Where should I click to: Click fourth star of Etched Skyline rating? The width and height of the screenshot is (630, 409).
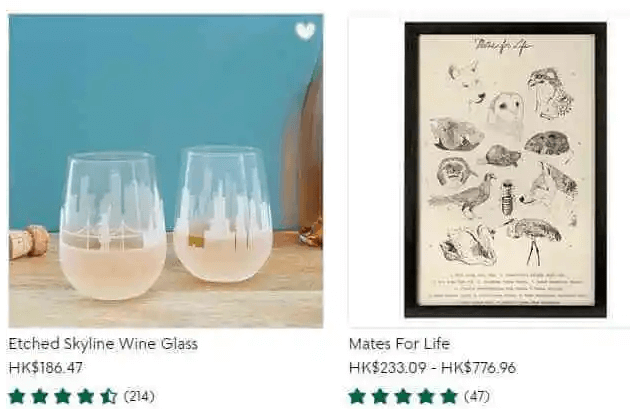point(86,396)
